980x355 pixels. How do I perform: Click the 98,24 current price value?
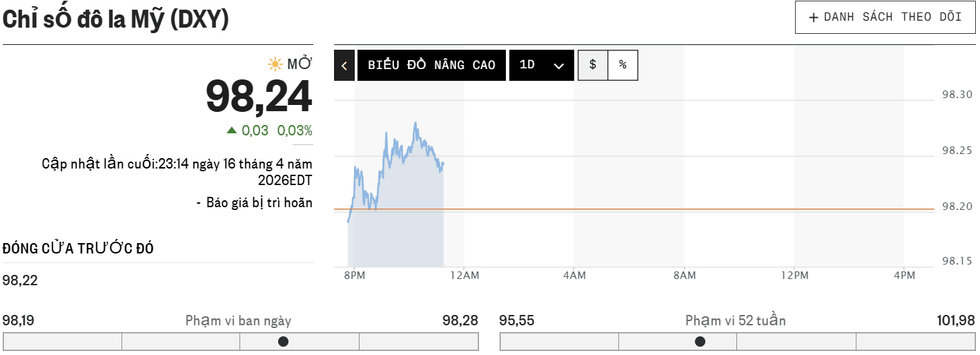click(x=259, y=96)
